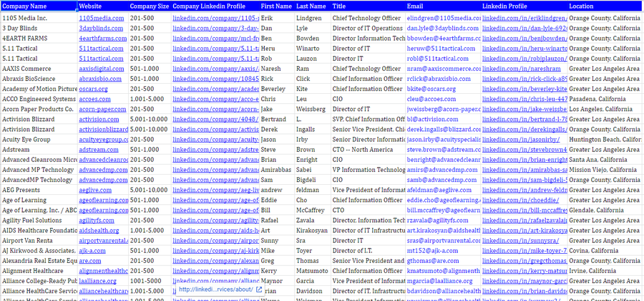This screenshot has width=644, height=301.
Task: Open the aeglive.com website link
Action: pos(95,190)
